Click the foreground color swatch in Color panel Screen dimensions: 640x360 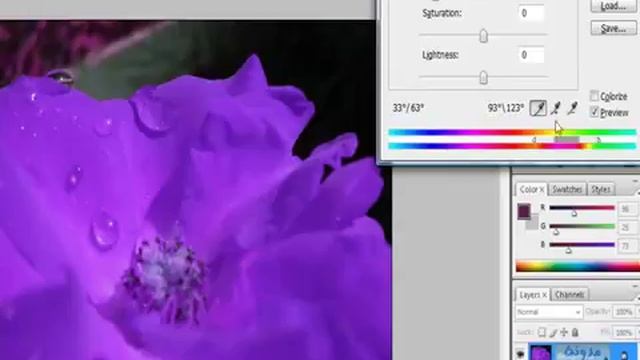(524, 211)
